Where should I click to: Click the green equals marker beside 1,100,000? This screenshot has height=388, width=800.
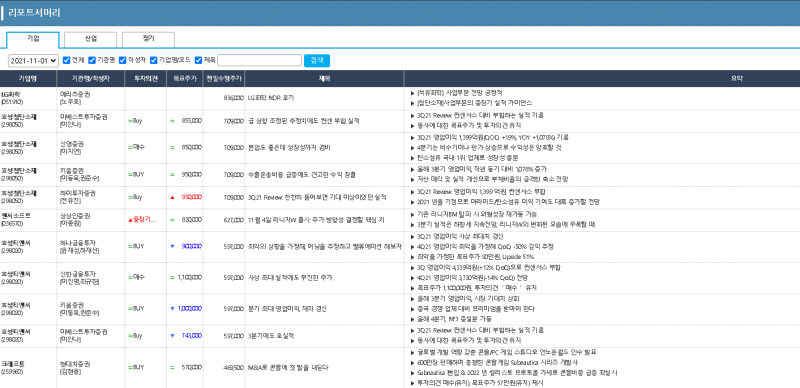pyautogui.click(x=172, y=277)
